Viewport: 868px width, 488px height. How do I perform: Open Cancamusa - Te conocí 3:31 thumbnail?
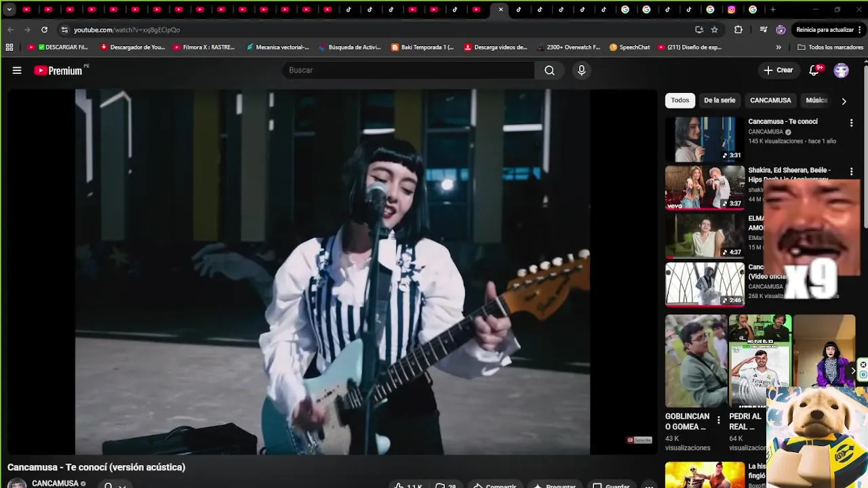click(705, 139)
